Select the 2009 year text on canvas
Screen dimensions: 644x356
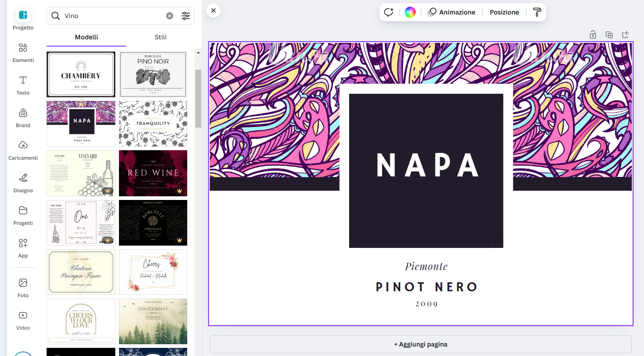427,304
